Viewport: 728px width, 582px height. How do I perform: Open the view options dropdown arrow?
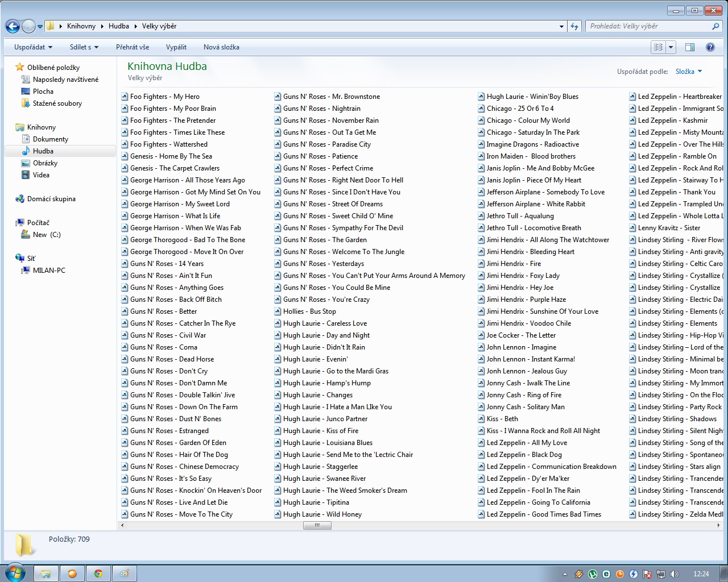(671, 47)
